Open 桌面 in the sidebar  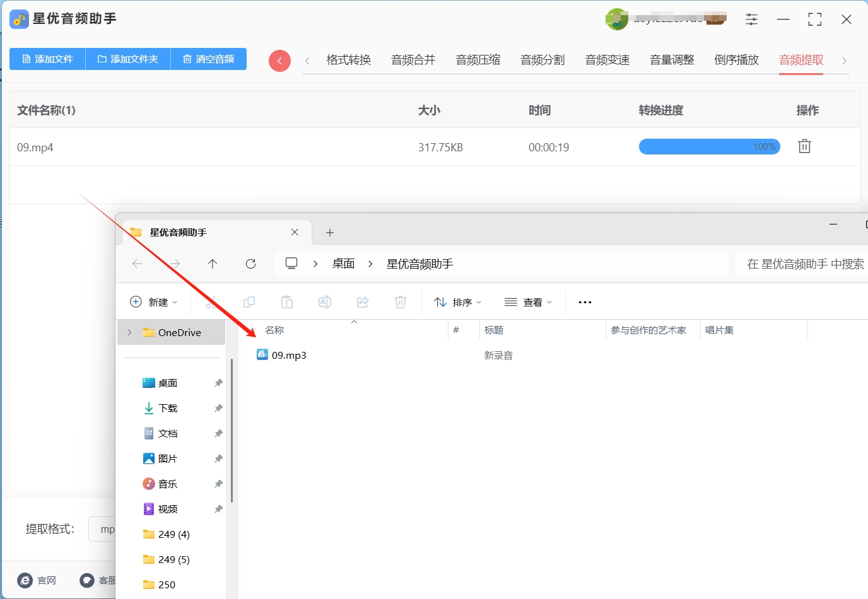point(168,383)
